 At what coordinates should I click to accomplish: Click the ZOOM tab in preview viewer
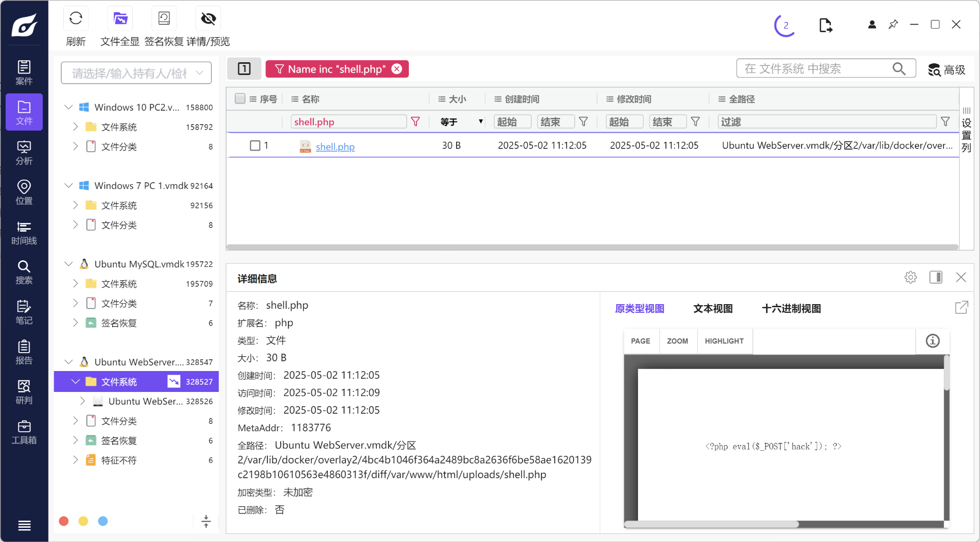click(x=677, y=341)
